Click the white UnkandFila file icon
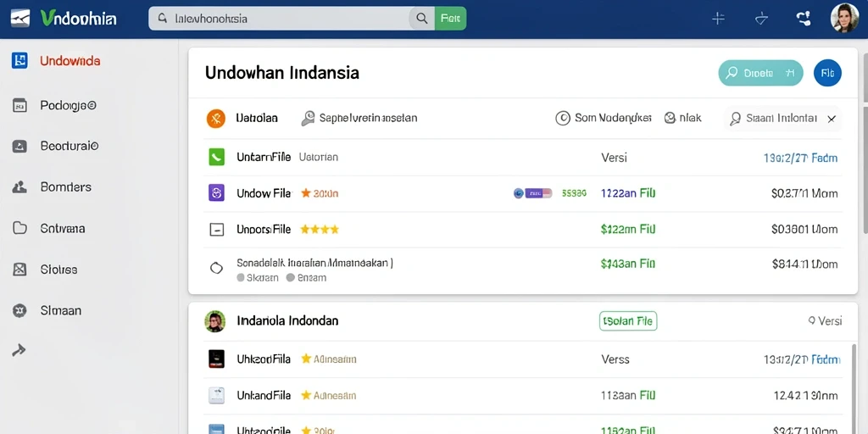Viewport: 868px width, 434px height. [x=216, y=395]
